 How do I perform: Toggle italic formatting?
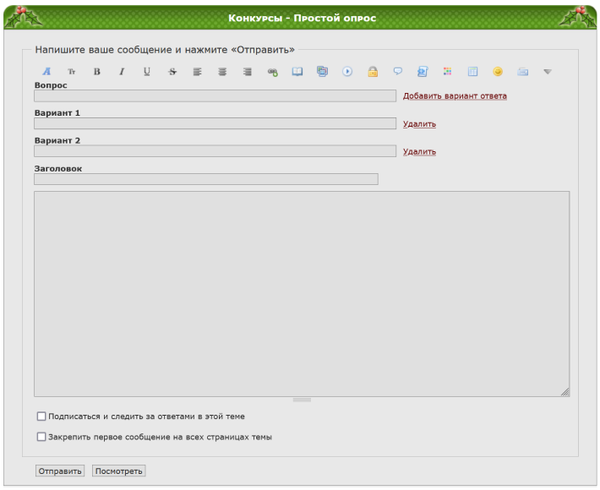[x=122, y=72]
